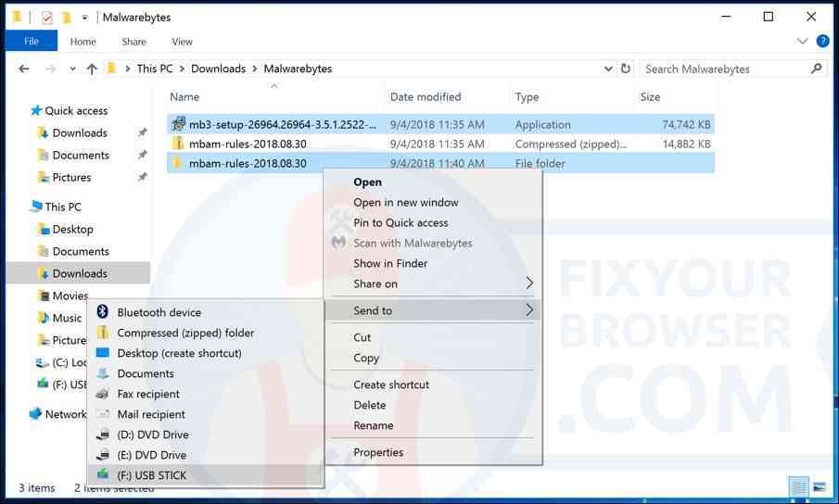This screenshot has width=839, height=504.
Task: Choose Show in Finder
Action: 390,263
